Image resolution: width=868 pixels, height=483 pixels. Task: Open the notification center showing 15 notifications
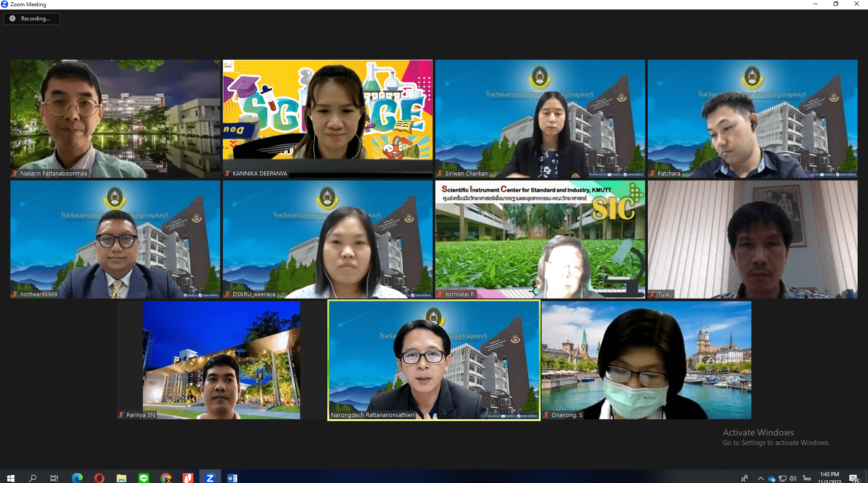click(854, 478)
